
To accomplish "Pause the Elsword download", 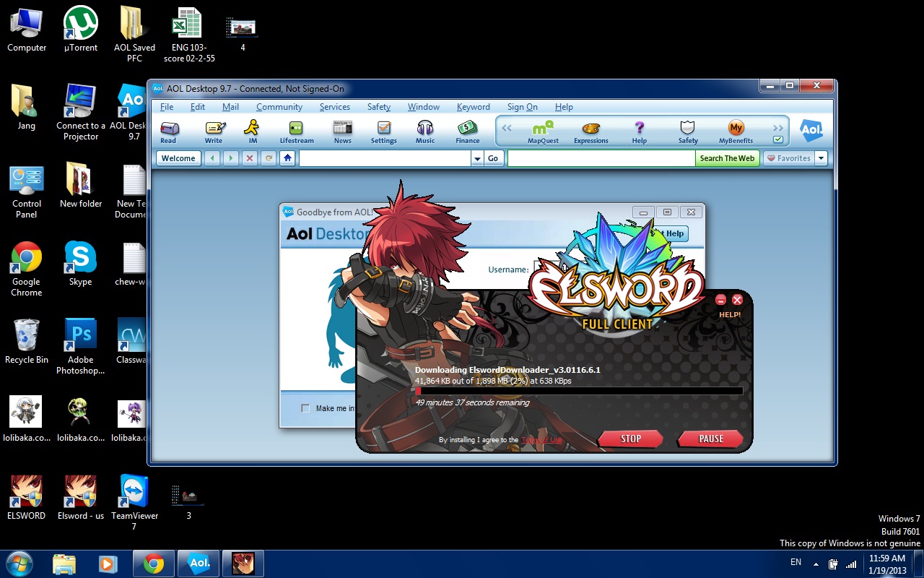I will [710, 439].
